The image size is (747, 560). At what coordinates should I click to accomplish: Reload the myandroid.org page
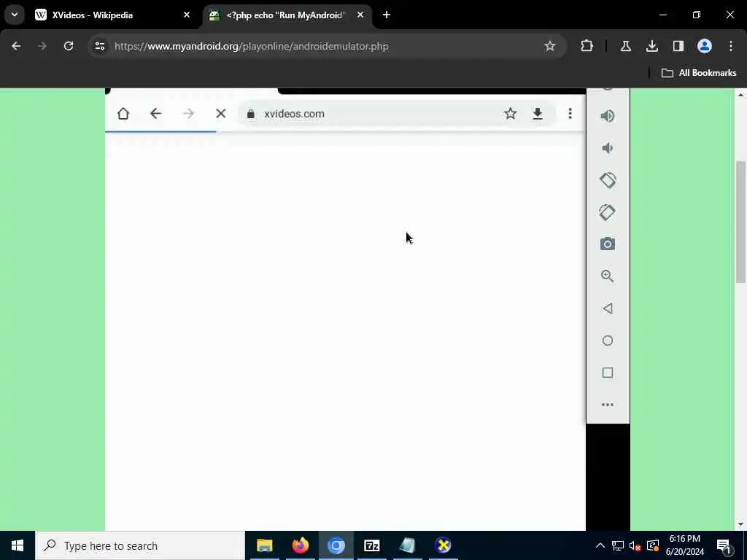pos(69,46)
